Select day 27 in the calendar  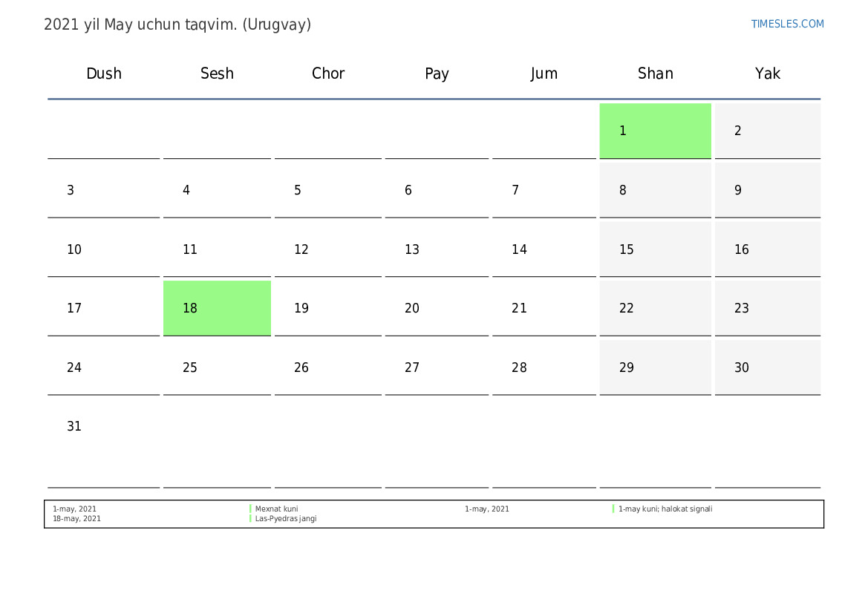[437, 367]
